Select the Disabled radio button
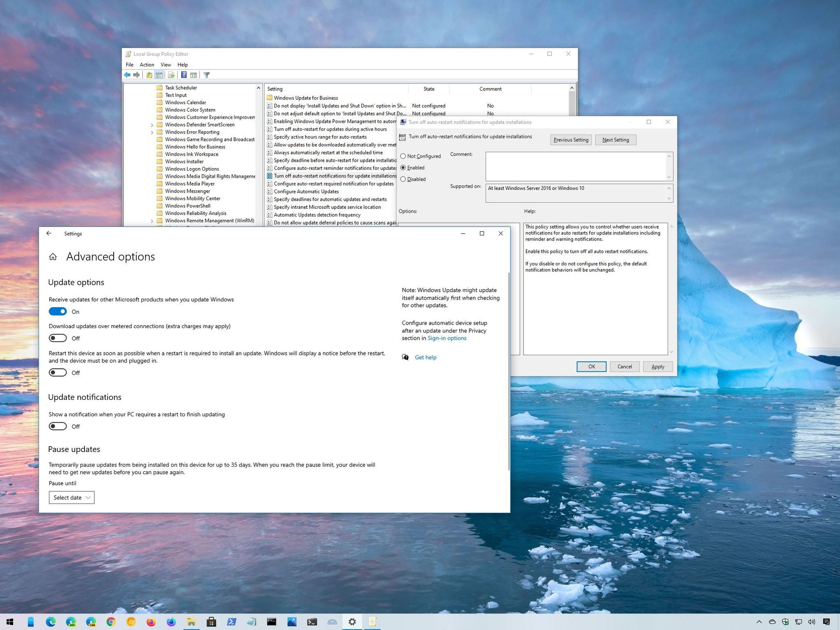 point(403,179)
